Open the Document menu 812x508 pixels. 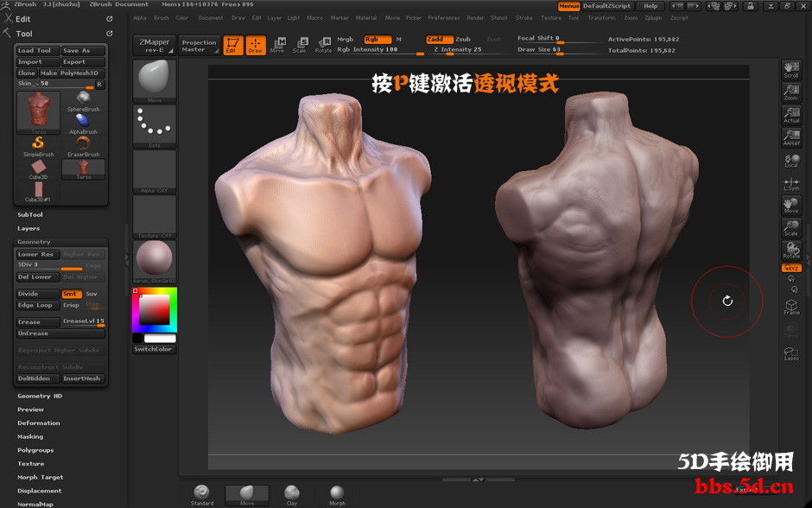click(x=211, y=18)
